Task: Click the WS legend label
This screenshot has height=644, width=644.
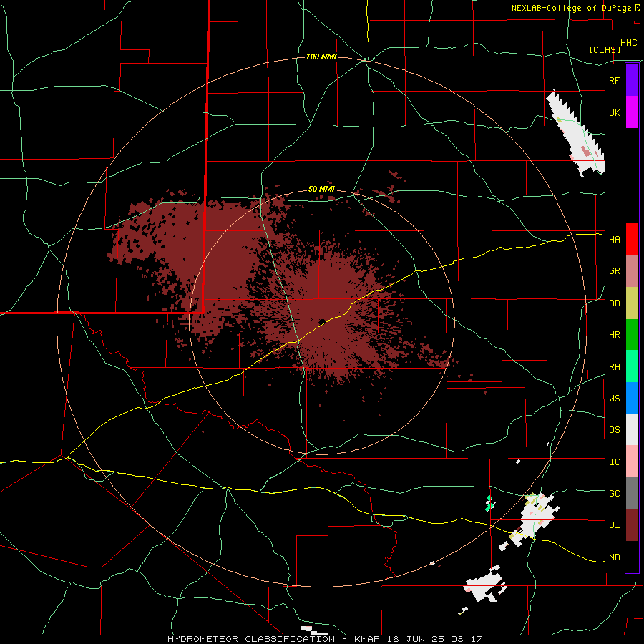Action: pyautogui.click(x=614, y=399)
